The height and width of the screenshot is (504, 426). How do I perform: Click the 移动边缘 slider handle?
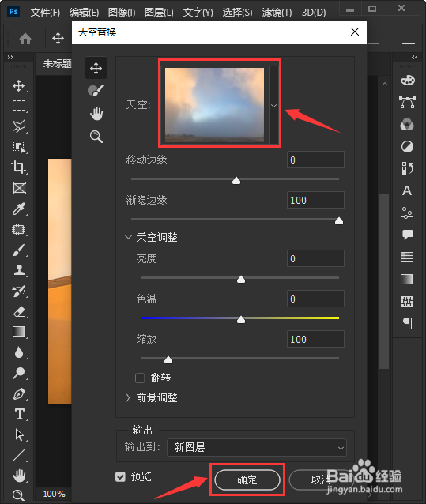pyautogui.click(x=236, y=181)
